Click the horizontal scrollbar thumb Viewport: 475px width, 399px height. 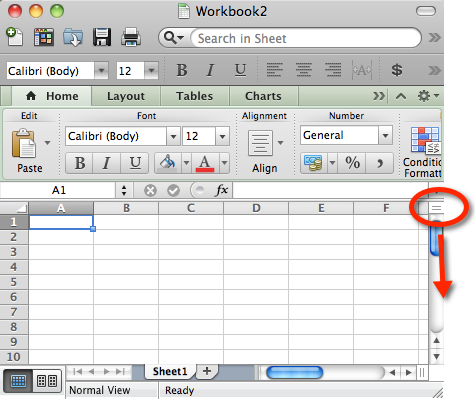295,372
